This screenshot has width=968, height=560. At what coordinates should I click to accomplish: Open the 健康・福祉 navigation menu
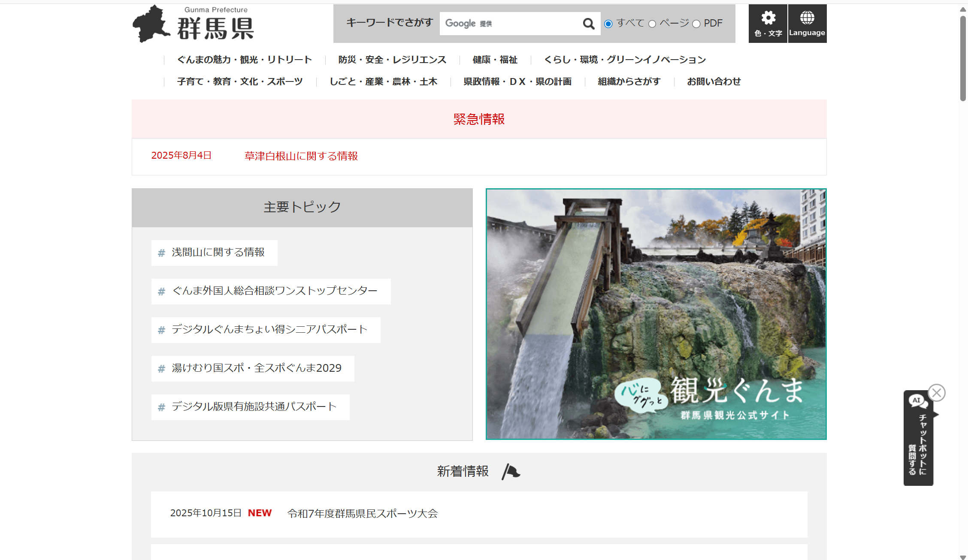495,60
